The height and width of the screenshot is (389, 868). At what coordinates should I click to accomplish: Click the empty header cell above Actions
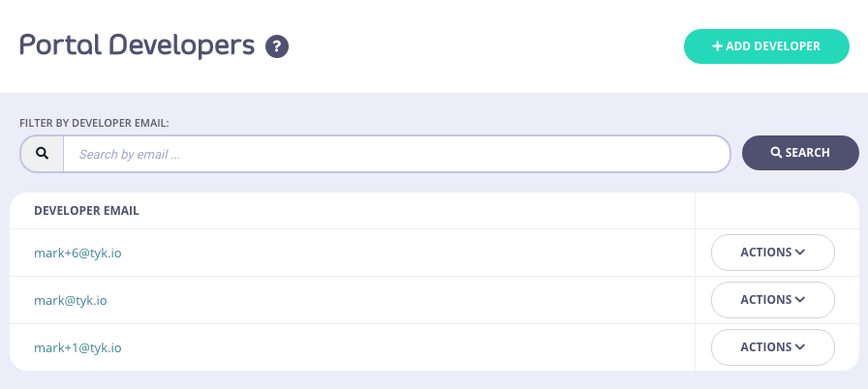click(x=775, y=210)
